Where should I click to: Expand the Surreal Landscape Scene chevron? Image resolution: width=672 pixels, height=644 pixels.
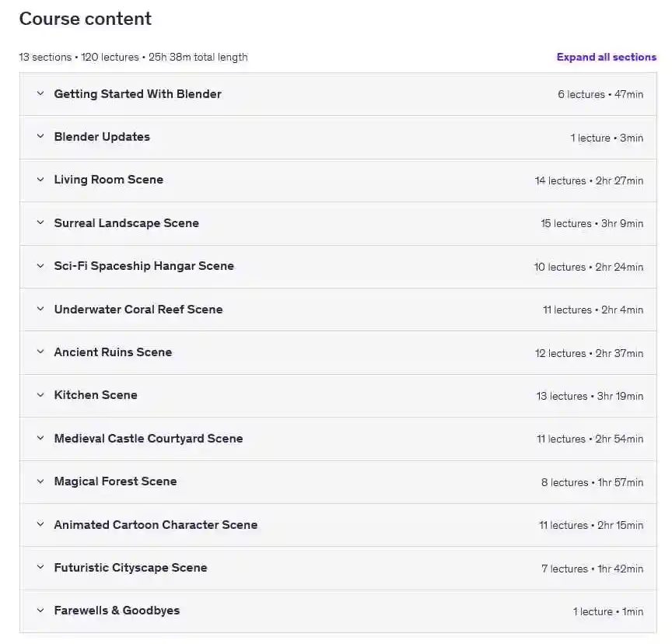pyautogui.click(x=40, y=222)
